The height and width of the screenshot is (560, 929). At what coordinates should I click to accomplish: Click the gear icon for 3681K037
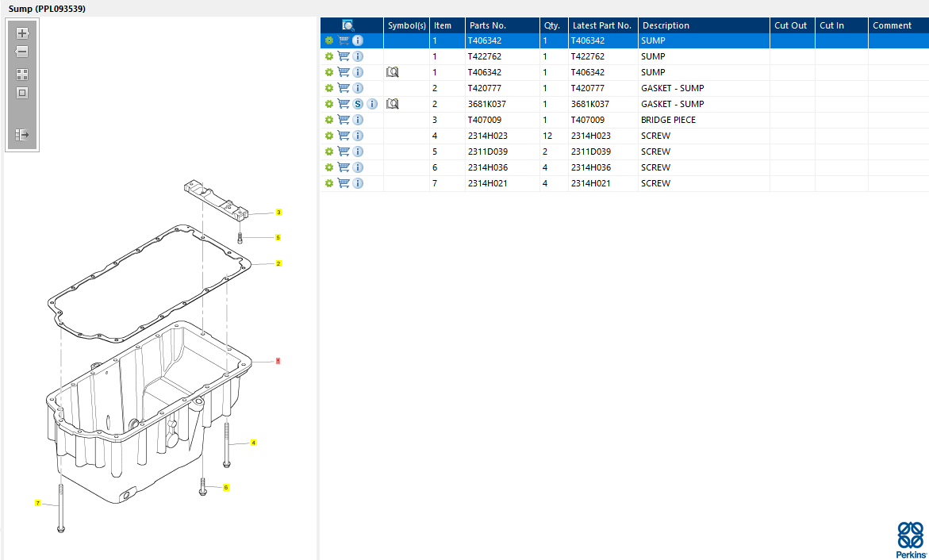click(x=328, y=104)
